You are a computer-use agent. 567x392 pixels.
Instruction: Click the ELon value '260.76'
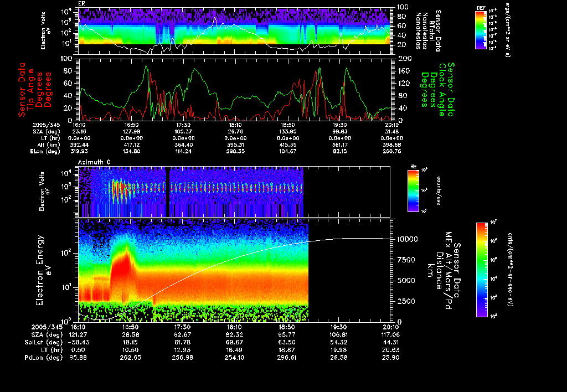(391, 152)
